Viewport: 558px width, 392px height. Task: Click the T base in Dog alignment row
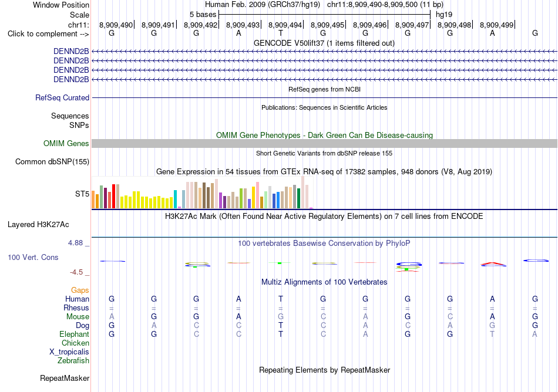(281, 325)
